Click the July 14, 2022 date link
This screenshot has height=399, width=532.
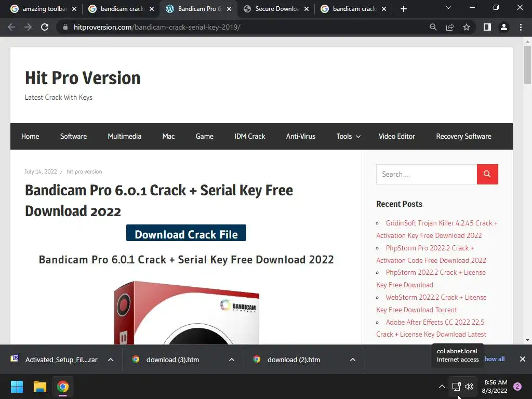click(41, 171)
